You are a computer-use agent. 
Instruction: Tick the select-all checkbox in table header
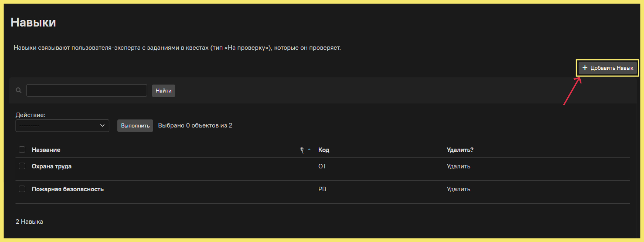(x=22, y=150)
